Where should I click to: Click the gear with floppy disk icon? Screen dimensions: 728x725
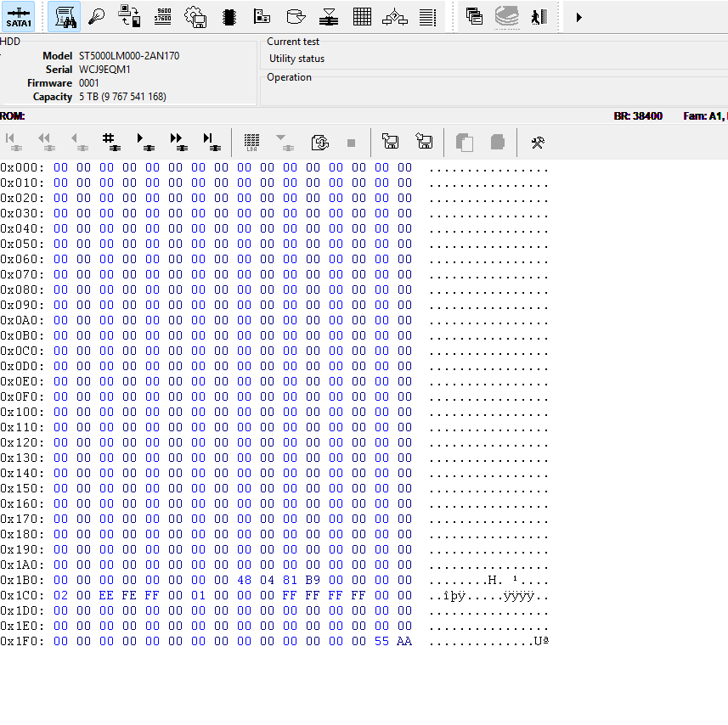pos(195,16)
